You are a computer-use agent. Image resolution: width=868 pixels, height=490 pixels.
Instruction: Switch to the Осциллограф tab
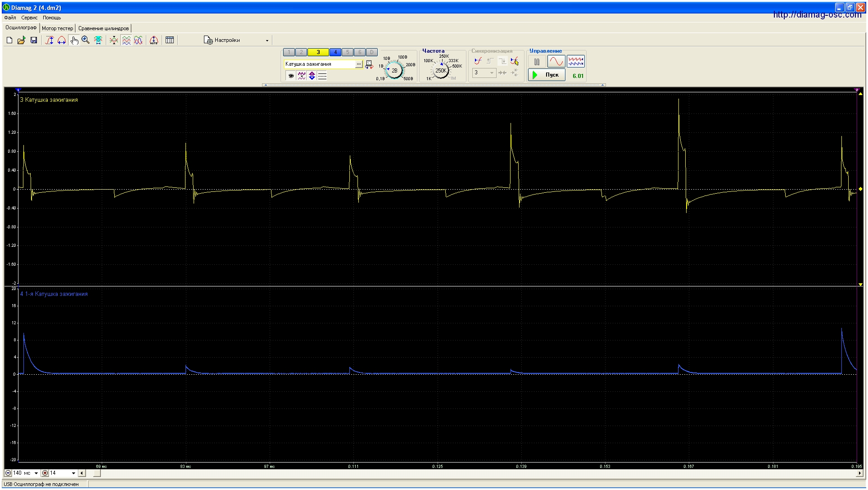pos(21,28)
